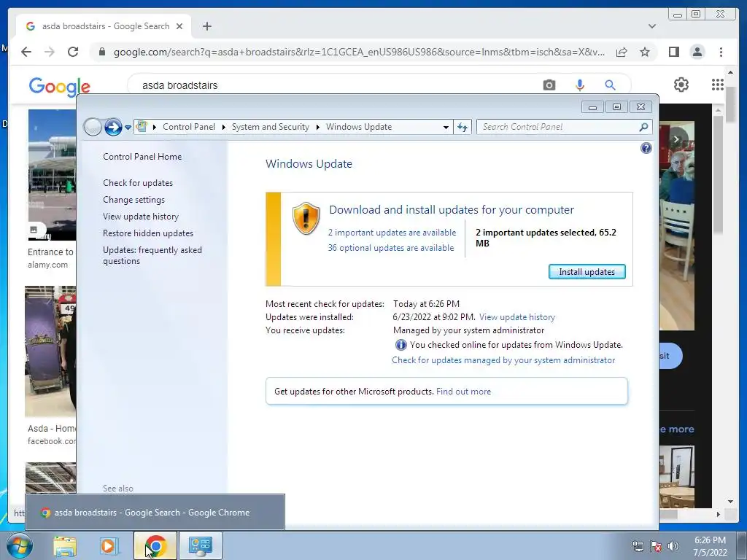This screenshot has height=560, width=747.
Task: Click the Control Panel back navigation button
Action: pyautogui.click(x=93, y=127)
